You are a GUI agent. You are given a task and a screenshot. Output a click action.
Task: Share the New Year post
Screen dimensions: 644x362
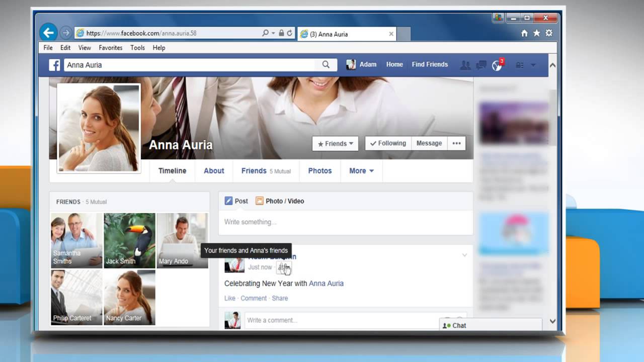pos(280,298)
